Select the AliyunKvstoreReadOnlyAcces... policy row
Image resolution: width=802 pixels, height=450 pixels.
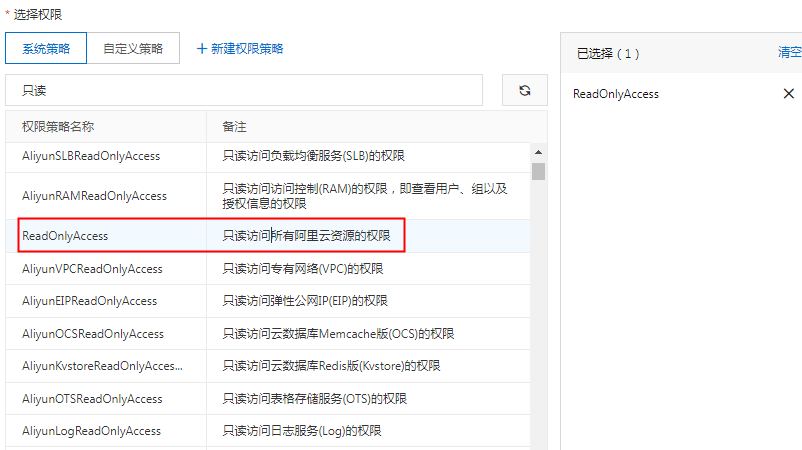(268, 366)
